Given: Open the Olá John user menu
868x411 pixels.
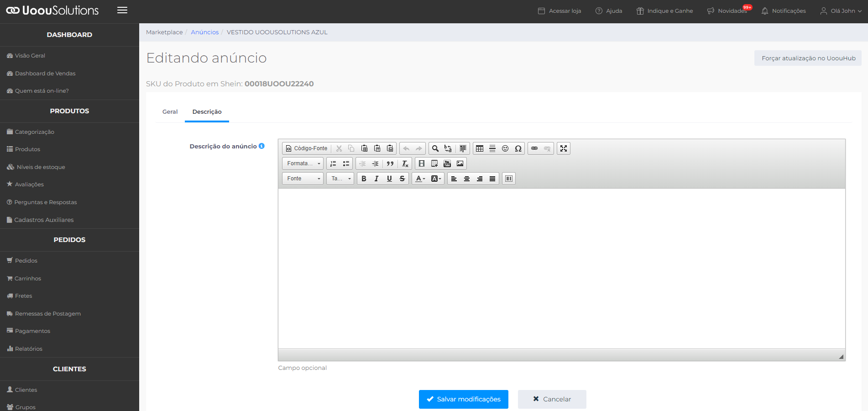Looking at the screenshot, I should [841, 11].
